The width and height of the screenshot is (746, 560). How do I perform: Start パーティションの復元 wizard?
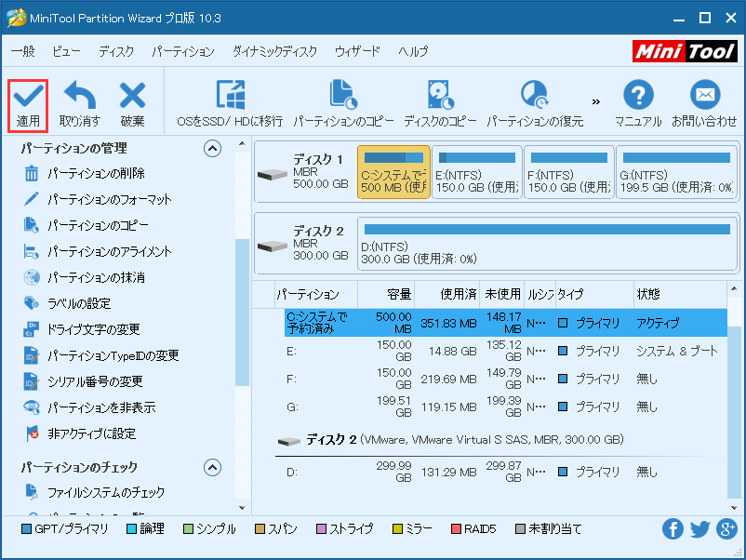535,105
